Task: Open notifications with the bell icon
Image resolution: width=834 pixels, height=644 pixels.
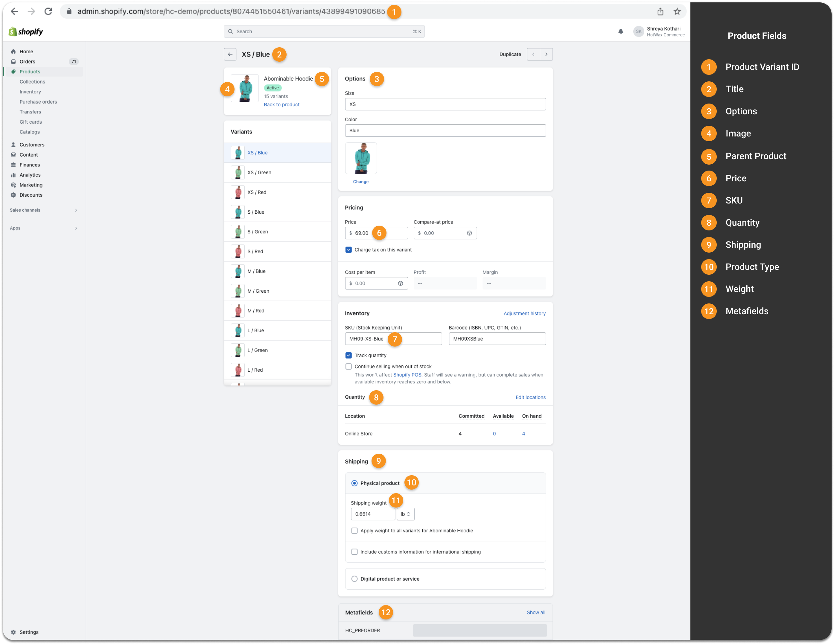Action: pyautogui.click(x=620, y=32)
